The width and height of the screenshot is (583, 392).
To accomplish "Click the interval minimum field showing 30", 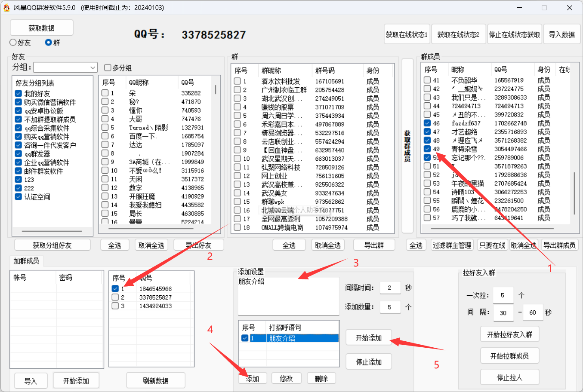I will click(503, 312).
